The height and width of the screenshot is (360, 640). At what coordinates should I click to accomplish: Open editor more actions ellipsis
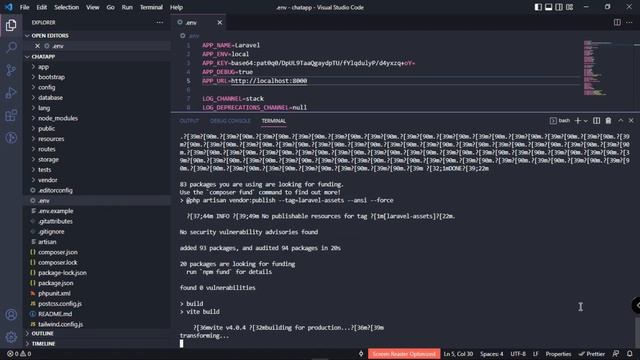[x=629, y=22]
